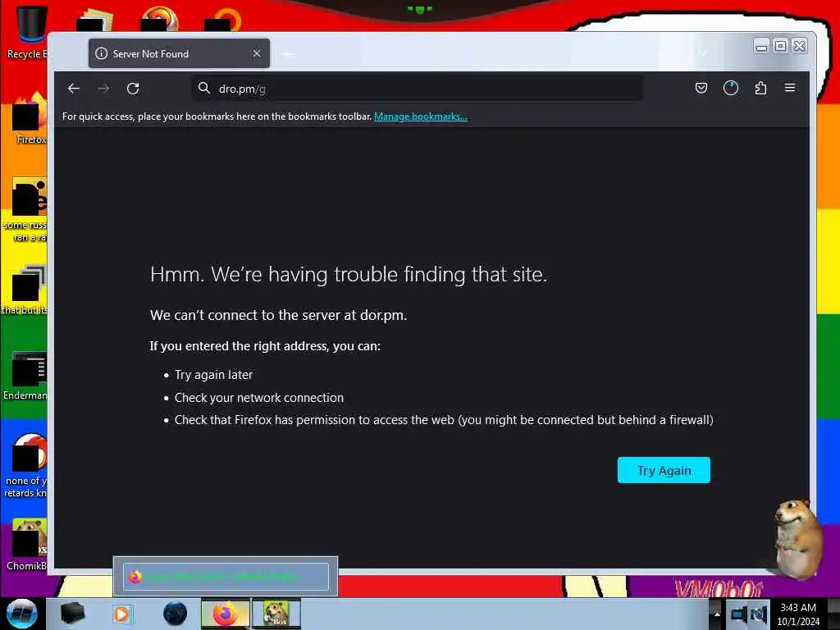Click the 'We can't connect to the server at dor.pm.' text
Screen dimensions: 840x630
tap(279, 315)
